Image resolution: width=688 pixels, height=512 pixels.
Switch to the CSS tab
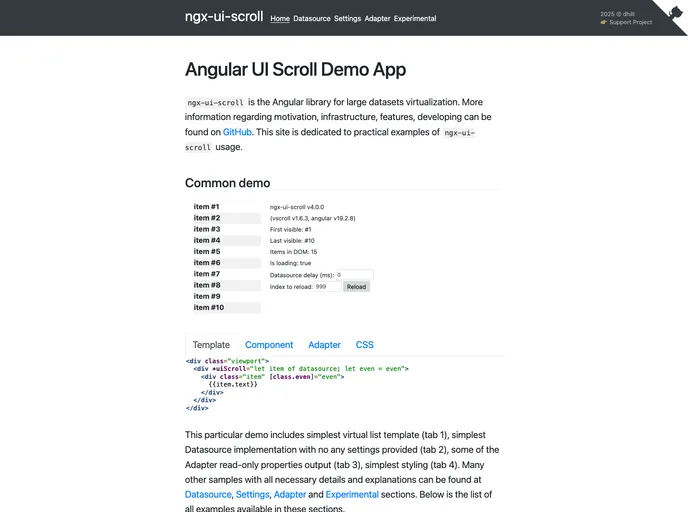pos(365,345)
